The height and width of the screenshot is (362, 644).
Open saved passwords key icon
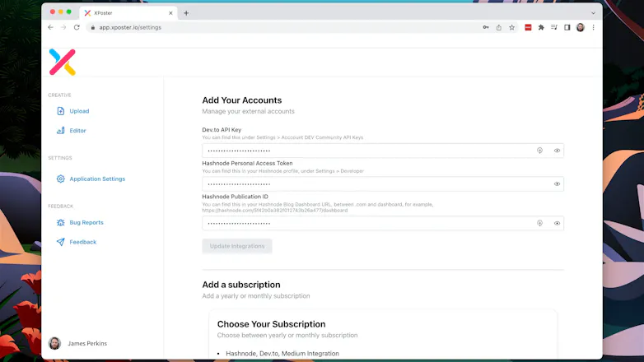[486, 27]
